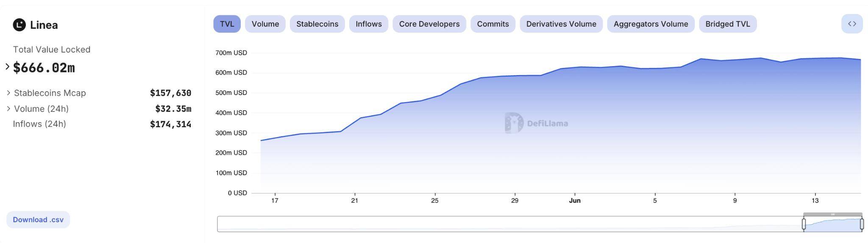Click the Total Value Locked label
The width and height of the screenshot is (868, 243).
(52, 49)
